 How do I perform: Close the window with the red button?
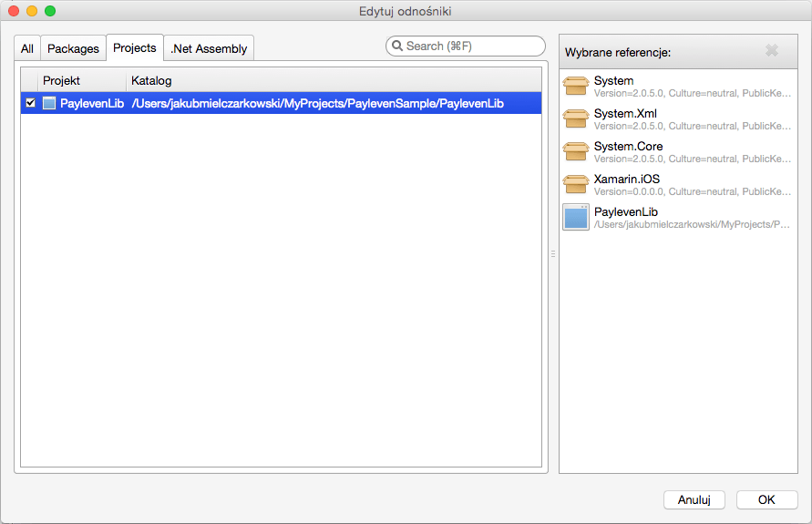click(x=14, y=11)
